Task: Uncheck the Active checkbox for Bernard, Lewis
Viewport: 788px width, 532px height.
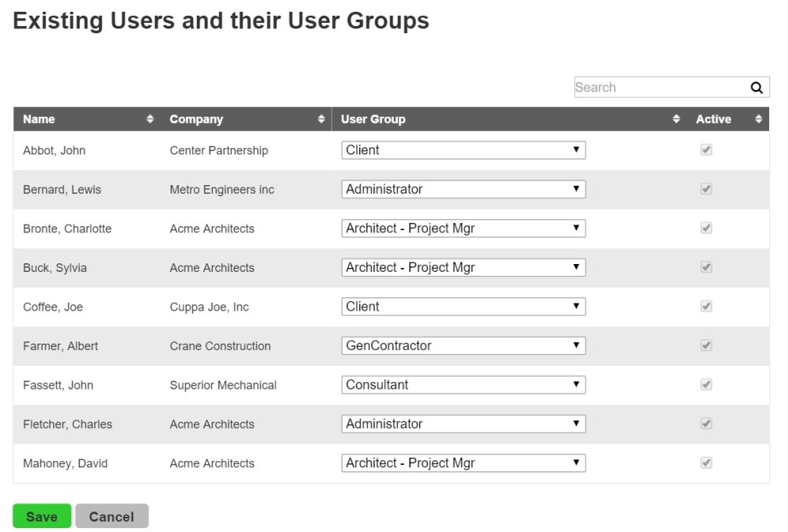Action: pyautogui.click(x=707, y=189)
